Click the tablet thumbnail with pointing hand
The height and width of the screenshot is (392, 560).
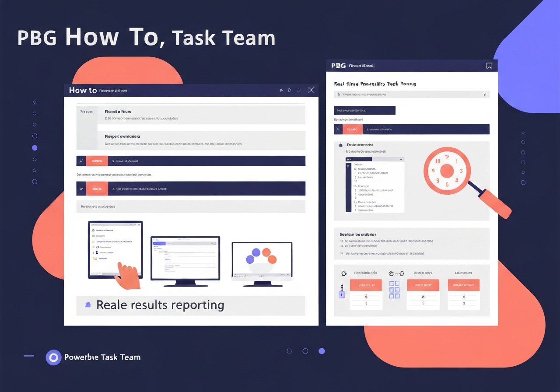coord(115,249)
